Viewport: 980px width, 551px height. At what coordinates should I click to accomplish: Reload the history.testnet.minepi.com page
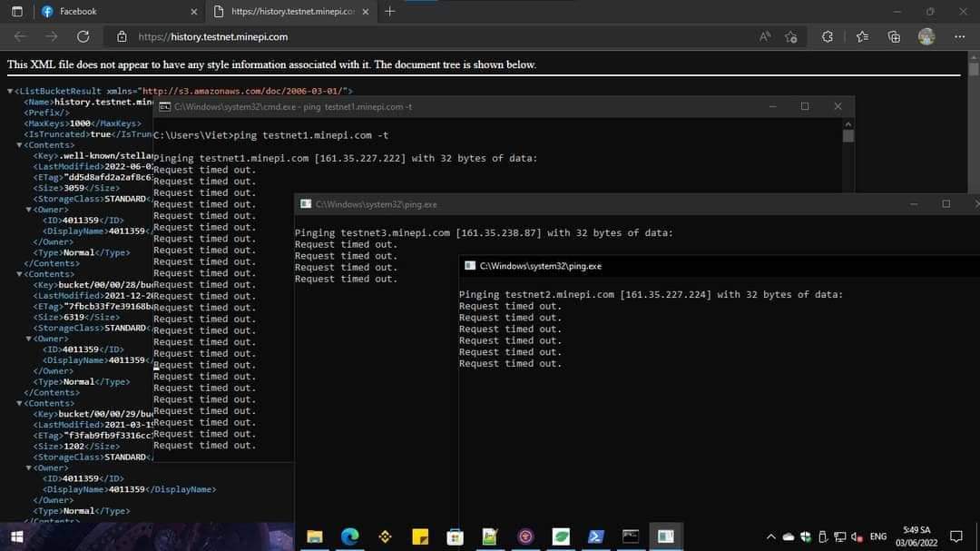coord(83,37)
